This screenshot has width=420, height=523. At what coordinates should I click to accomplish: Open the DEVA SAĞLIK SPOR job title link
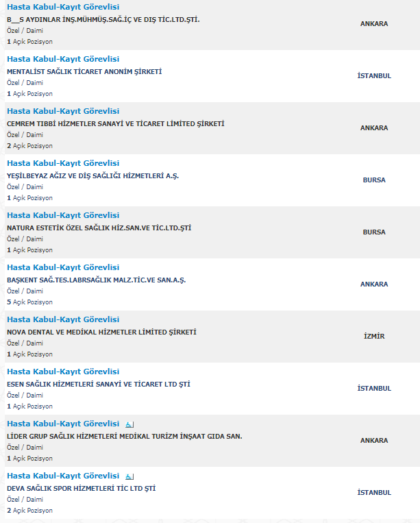pos(63,476)
